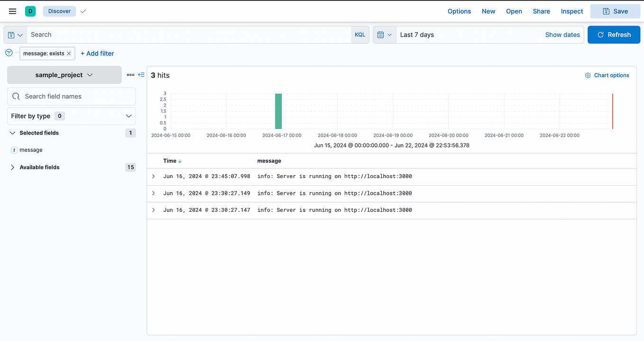Screen dimensions: 644x341
Task: Click the Discover breadcrumb tab
Action: (59, 11)
